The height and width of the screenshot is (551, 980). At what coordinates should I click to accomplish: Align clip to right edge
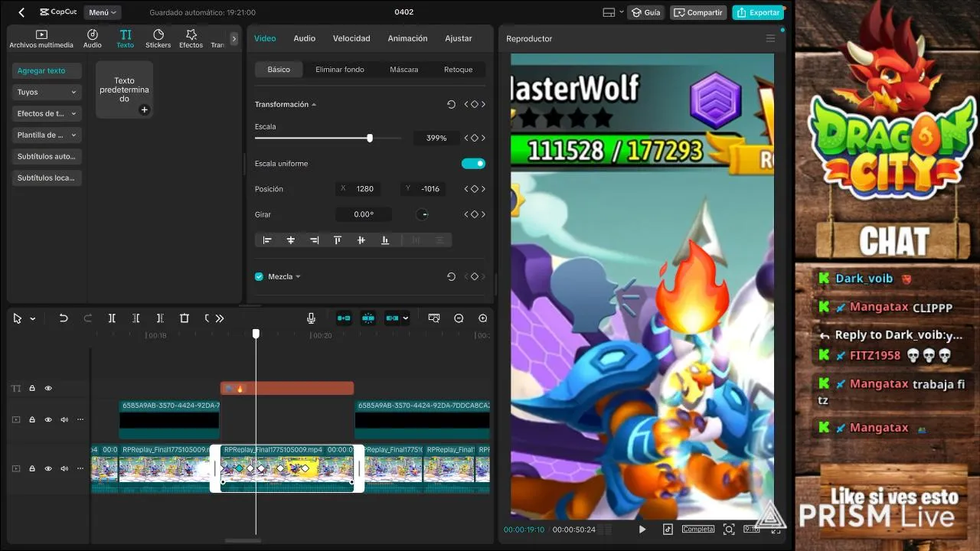pos(314,240)
